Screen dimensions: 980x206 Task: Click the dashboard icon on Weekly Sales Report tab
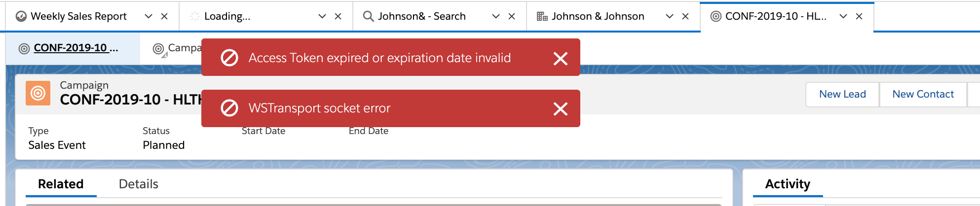tap(21, 16)
